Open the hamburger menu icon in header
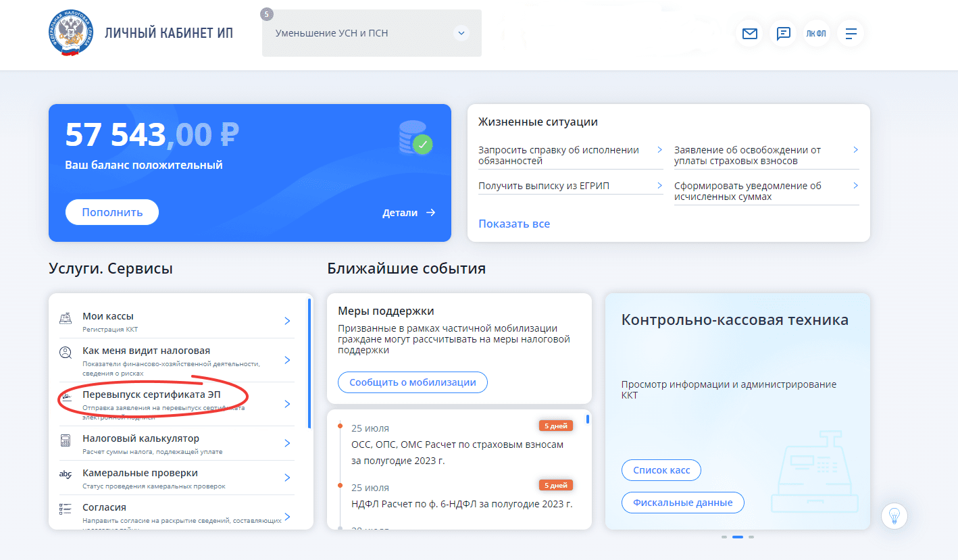 click(851, 33)
